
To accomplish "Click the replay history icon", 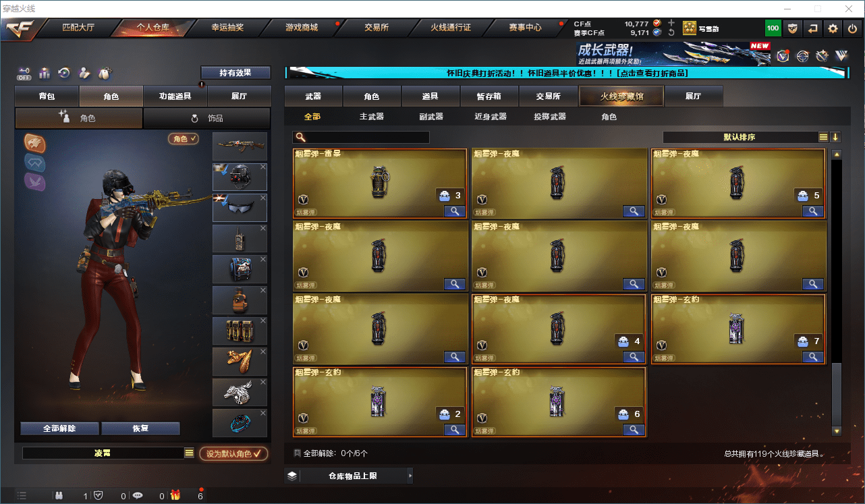I will [64, 73].
